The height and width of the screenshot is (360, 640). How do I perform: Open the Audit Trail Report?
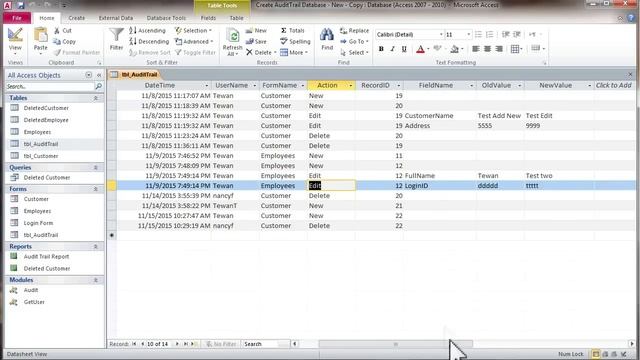click(46, 257)
